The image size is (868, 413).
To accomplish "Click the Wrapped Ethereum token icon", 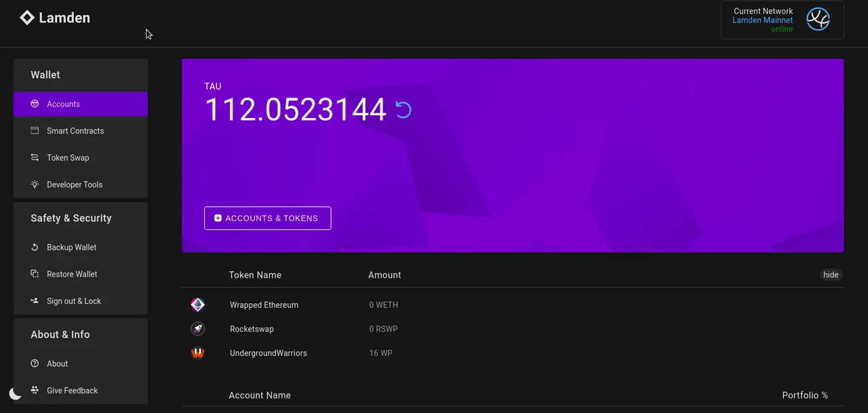I will (x=197, y=305).
